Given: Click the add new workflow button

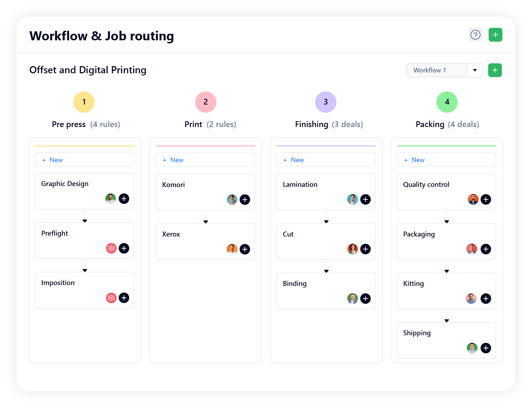Looking at the screenshot, I should tap(495, 70).
